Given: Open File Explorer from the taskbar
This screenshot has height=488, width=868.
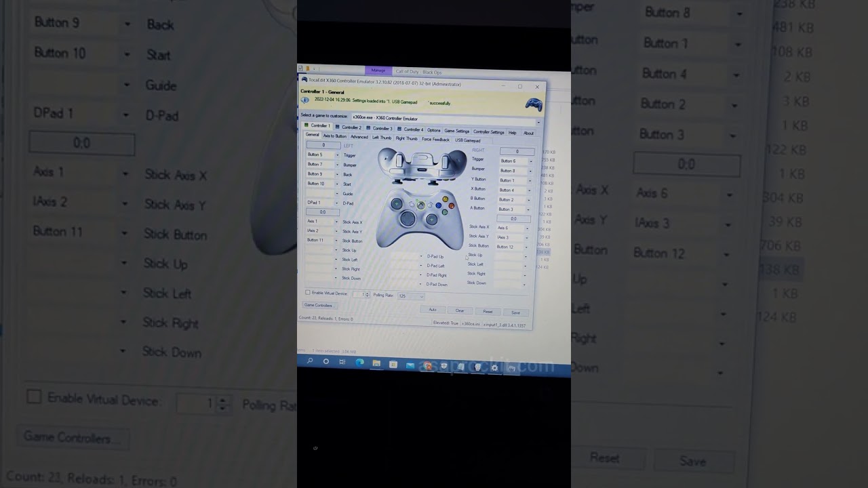Looking at the screenshot, I should click(376, 364).
